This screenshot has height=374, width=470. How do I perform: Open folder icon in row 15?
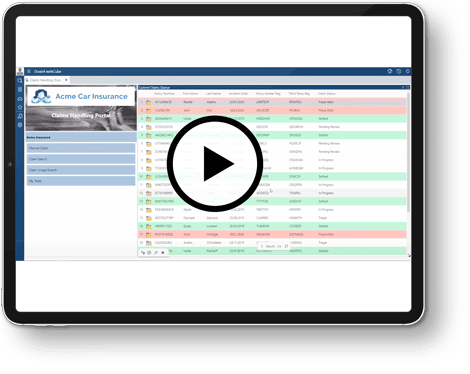[149, 218]
